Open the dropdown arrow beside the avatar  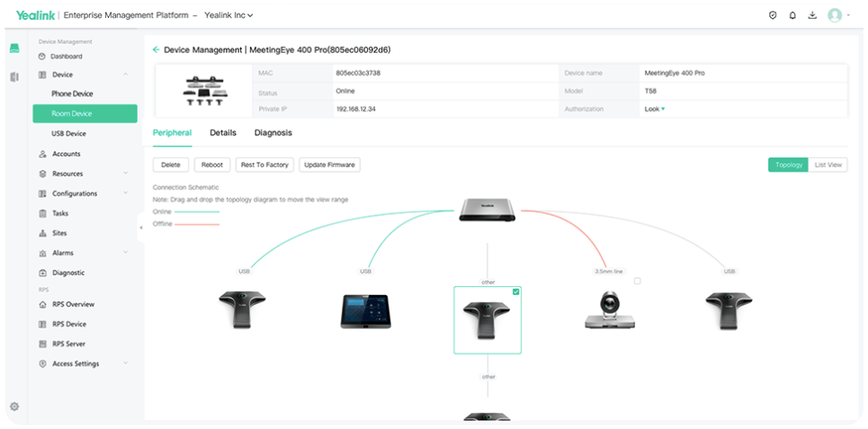[848, 15]
